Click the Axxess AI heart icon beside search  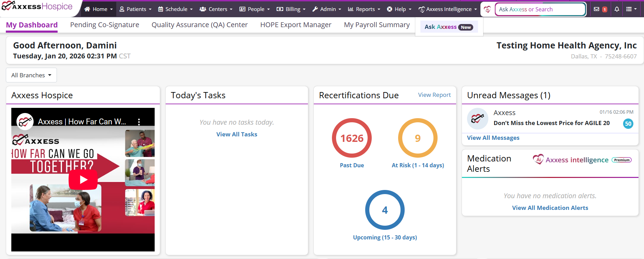point(487,9)
